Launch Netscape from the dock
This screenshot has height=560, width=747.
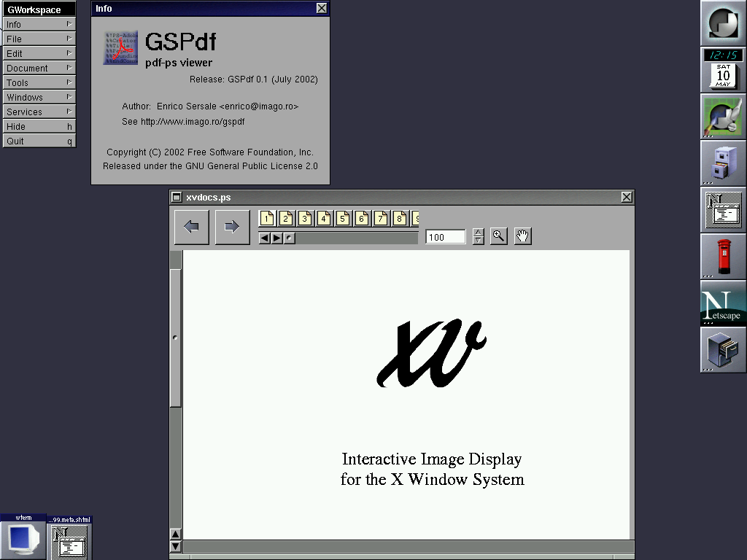[723, 303]
